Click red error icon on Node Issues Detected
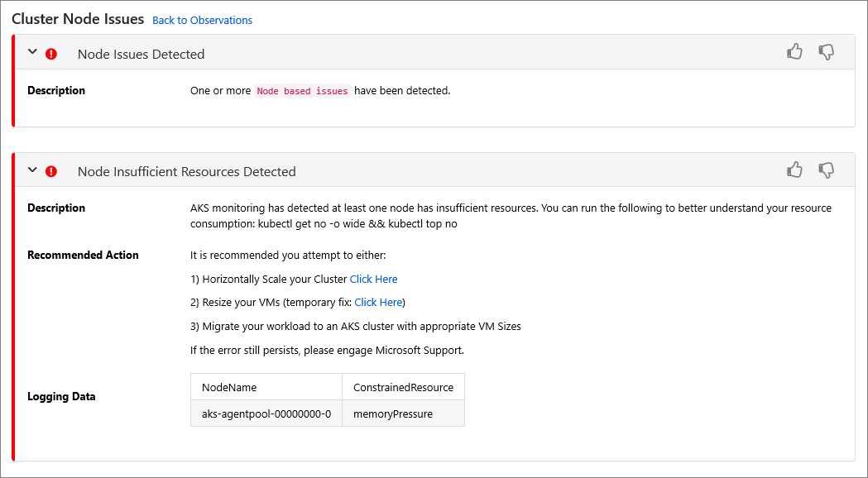Image resolution: width=868 pixels, height=478 pixels. tap(51, 54)
